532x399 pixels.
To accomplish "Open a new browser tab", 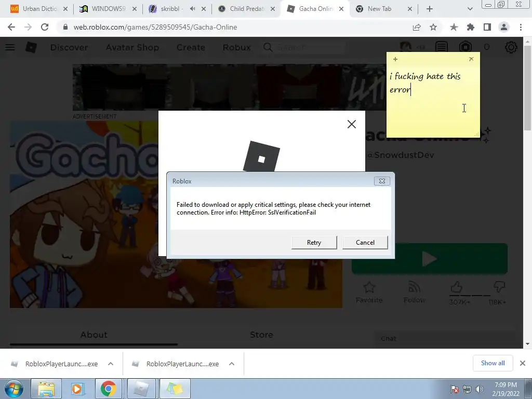I will [430, 9].
